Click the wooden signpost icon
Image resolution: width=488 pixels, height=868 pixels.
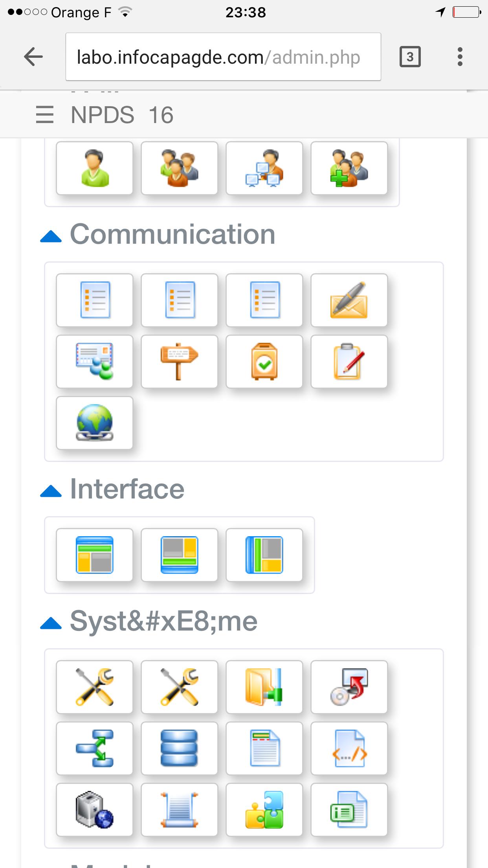tap(179, 361)
